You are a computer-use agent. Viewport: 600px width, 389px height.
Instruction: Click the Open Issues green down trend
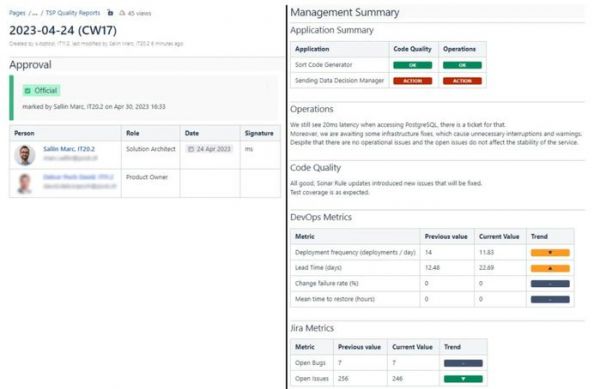pyautogui.click(x=463, y=379)
